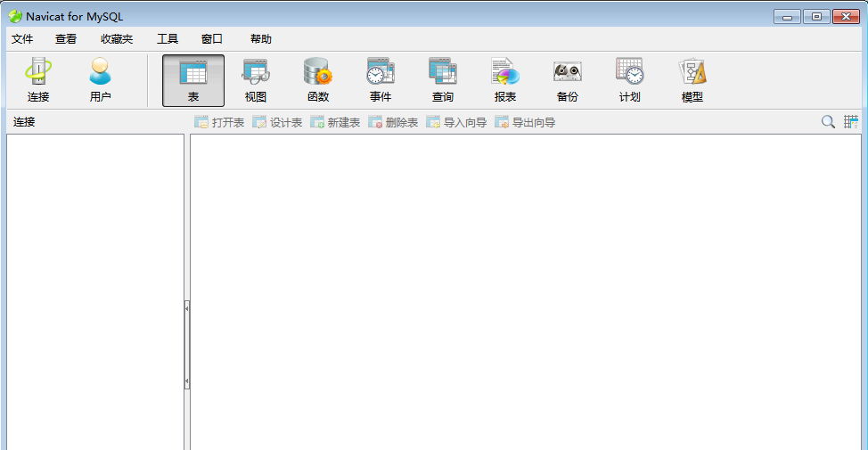Image resolution: width=868 pixels, height=450 pixels.
Task: Close the Navicat for MySQL window
Action: point(847,17)
